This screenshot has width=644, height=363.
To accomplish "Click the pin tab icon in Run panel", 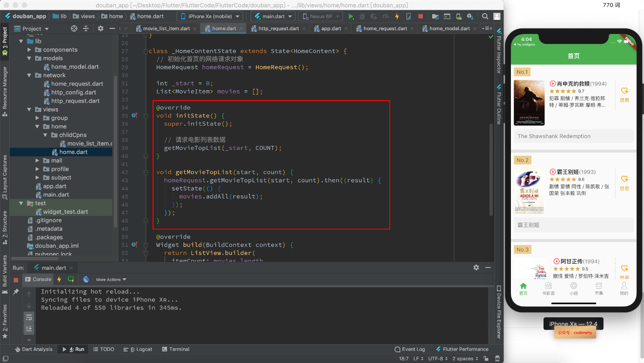I will [x=16, y=291].
